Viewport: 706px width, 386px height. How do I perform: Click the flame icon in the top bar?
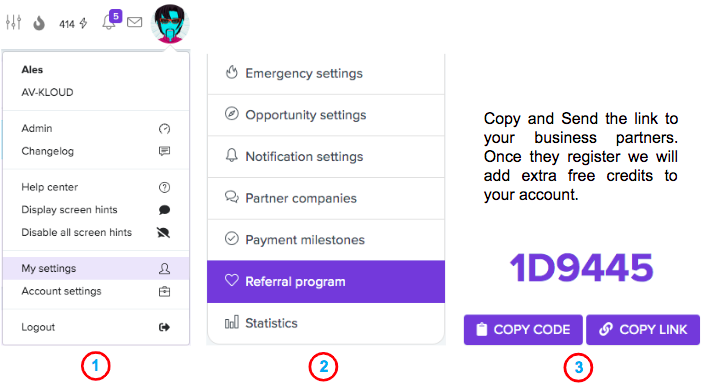coord(39,23)
